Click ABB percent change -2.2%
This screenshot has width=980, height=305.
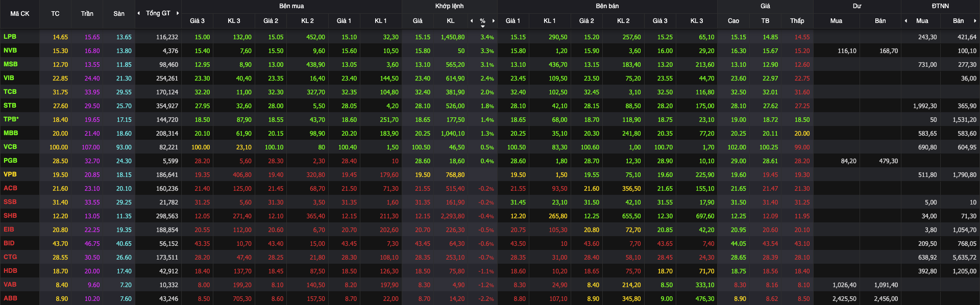click(486, 299)
